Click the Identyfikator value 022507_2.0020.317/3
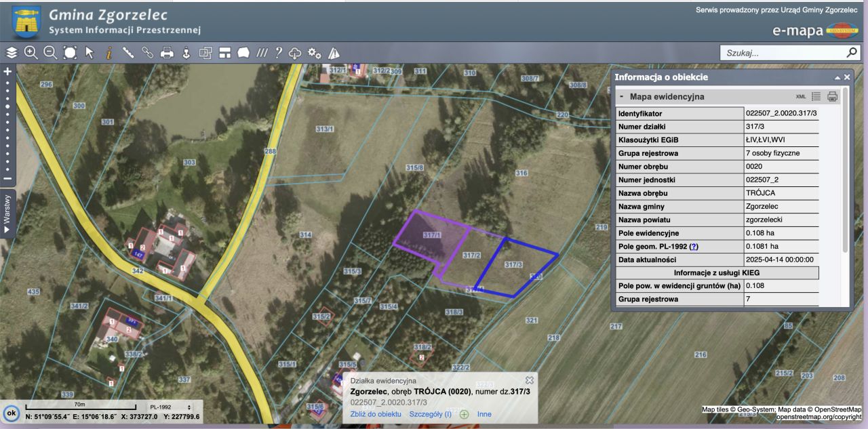Viewport: 868px width, 429px height. point(781,113)
